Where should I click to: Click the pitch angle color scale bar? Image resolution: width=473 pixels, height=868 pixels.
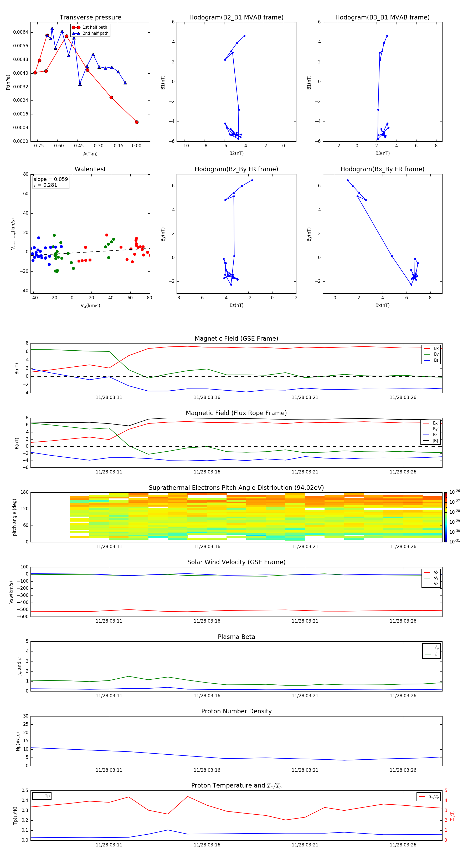point(446,517)
